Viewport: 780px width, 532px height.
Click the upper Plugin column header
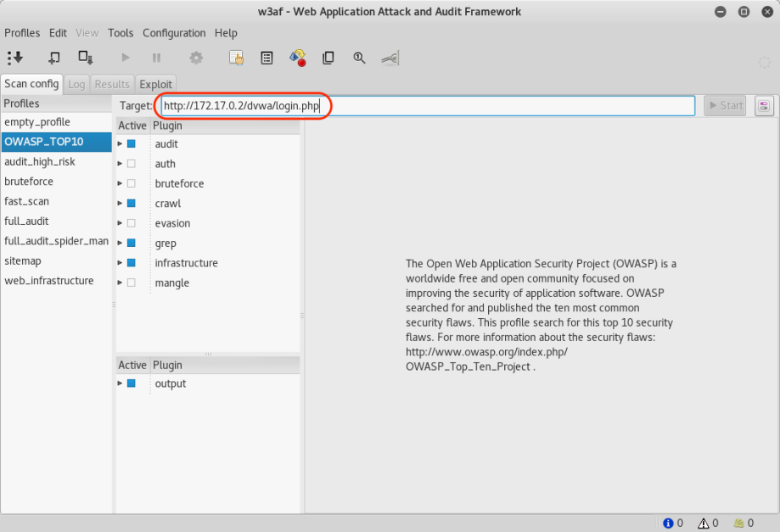225,126
